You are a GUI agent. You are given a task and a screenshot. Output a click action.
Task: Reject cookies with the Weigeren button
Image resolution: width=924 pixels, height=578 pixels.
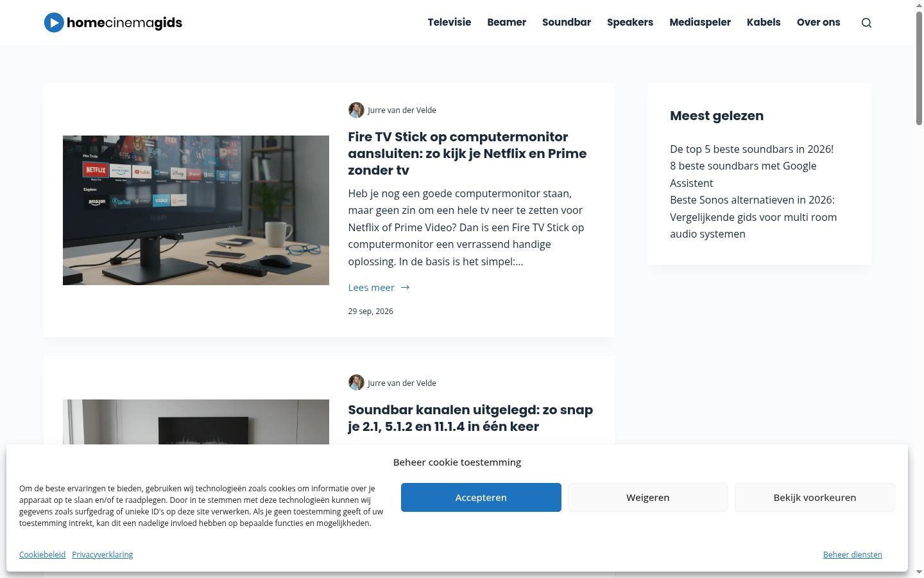pyautogui.click(x=648, y=498)
